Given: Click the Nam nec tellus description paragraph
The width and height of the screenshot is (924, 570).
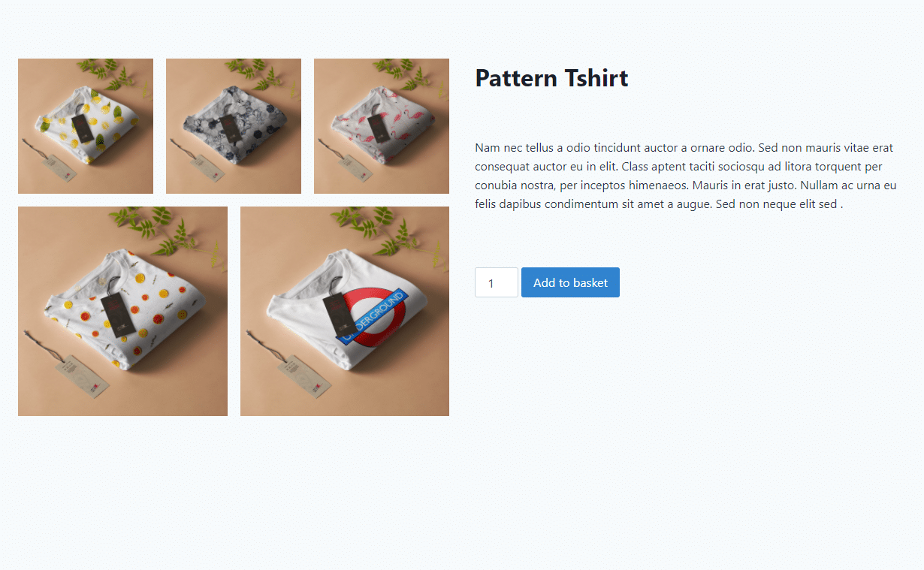Looking at the screenshot, I should click(x=687, y=176).
